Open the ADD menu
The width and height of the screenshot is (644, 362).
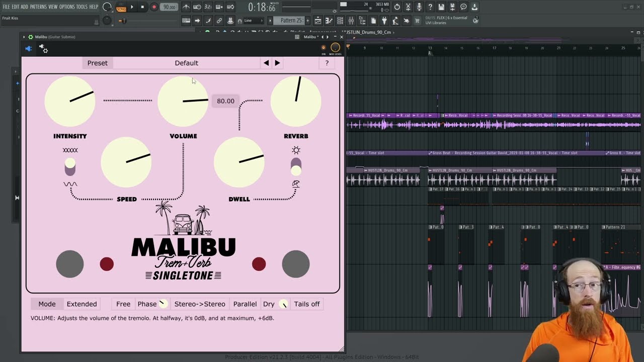click(x=25, y=7)
